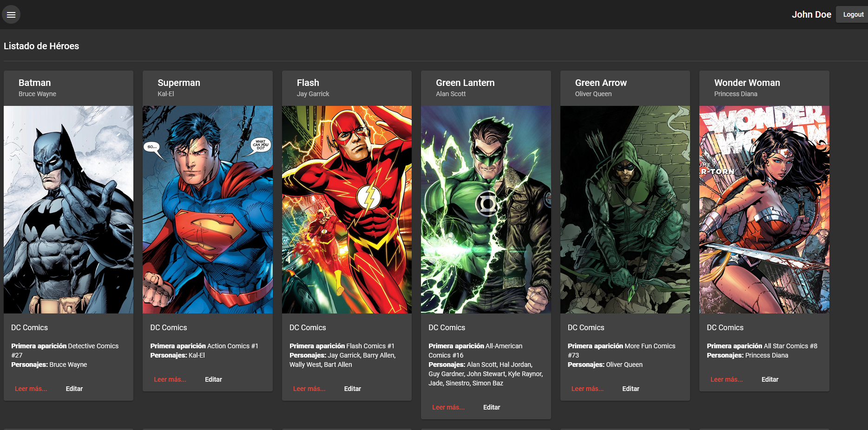
Task: Click DC Comics label on Flash card
Action: [x=308, y=327]
